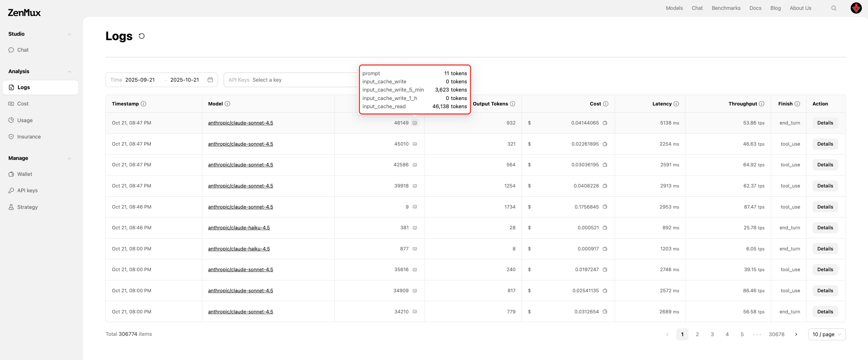The width and height of the screenshot is (868, 360).
Task: Open the API Keys select dropdown
Action: 291,80
